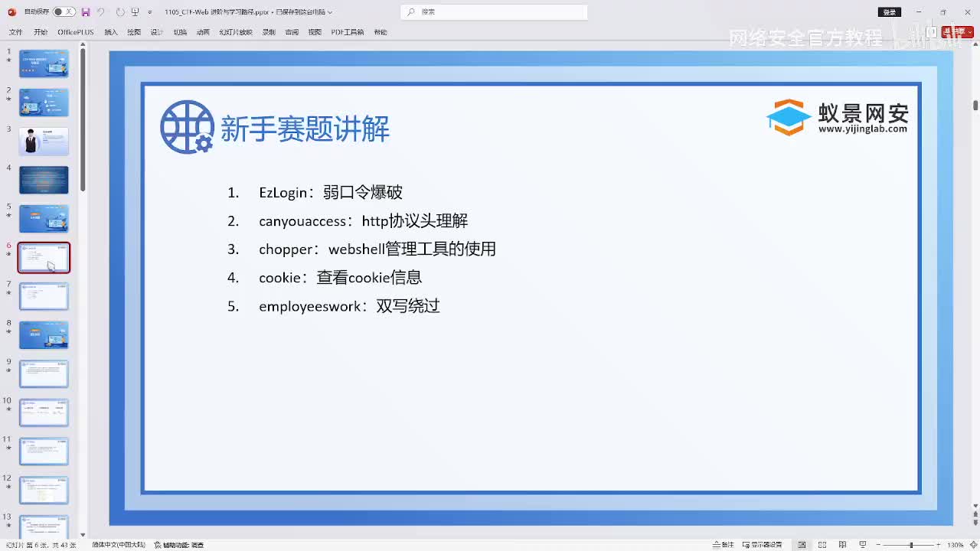Select slide 6 highlighted thumbnail

coord(44,258)
